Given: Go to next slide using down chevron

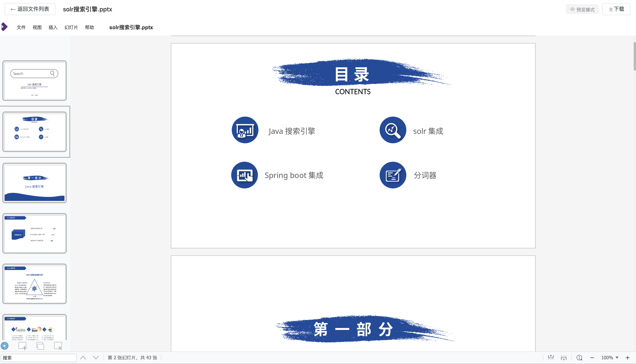Looking at the screenshot, I should 96,358.
